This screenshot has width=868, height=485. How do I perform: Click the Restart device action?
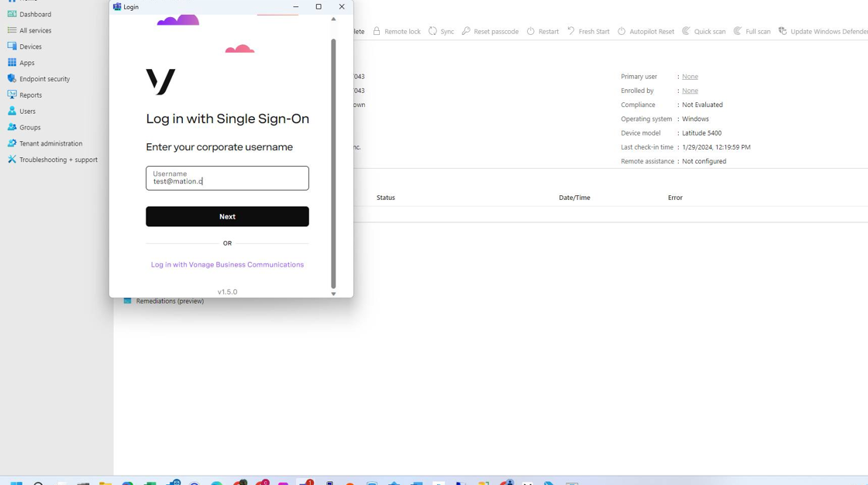coord(542,32)
